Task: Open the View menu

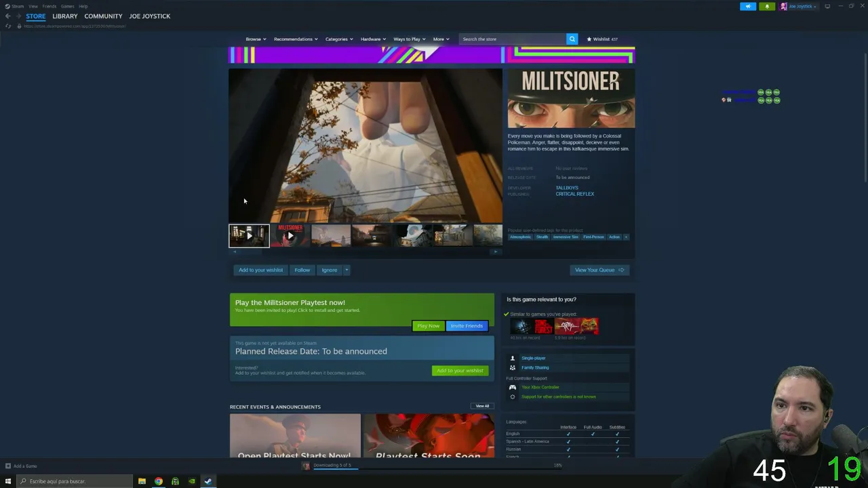Action: coord(33,6)
